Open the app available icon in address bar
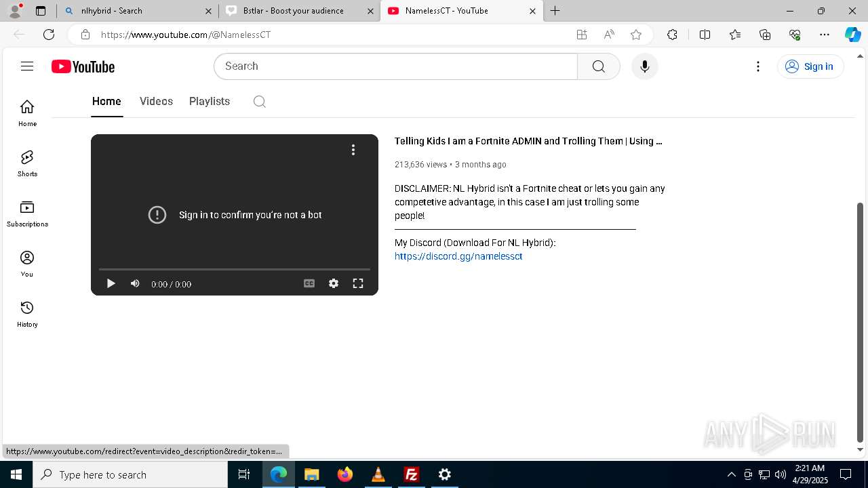Screen dimensions: 868x488 [582, 35]
